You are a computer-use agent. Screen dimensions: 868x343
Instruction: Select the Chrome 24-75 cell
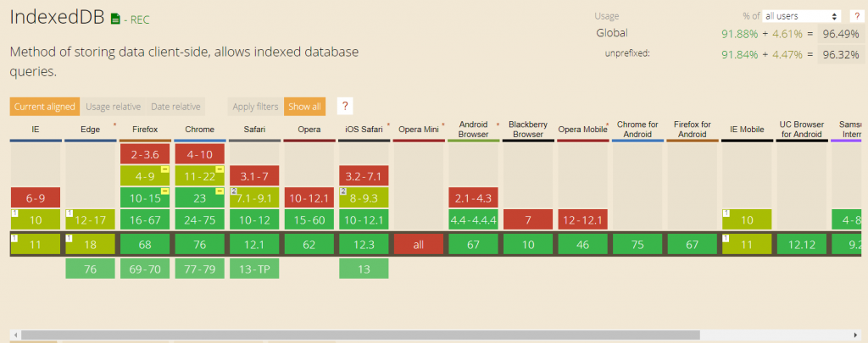(x=200, y=219)
